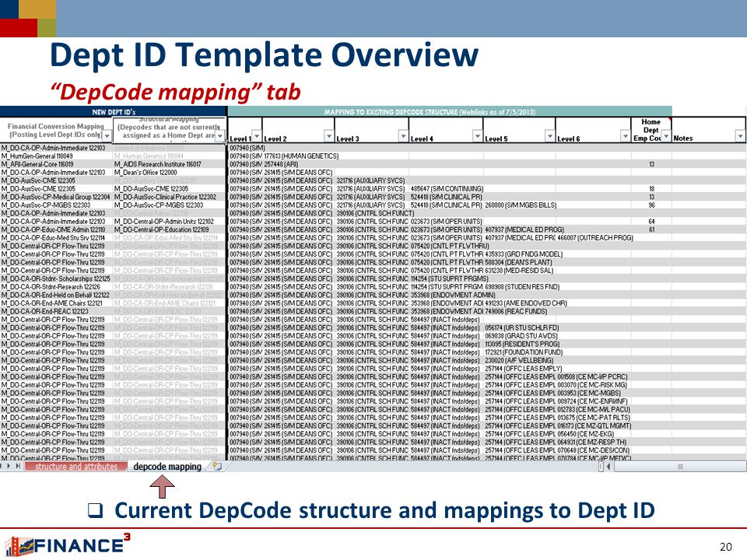Click the 'MAPPING TO EXISTING DEPCODE STRUCTURE' header band

(450, 112)
